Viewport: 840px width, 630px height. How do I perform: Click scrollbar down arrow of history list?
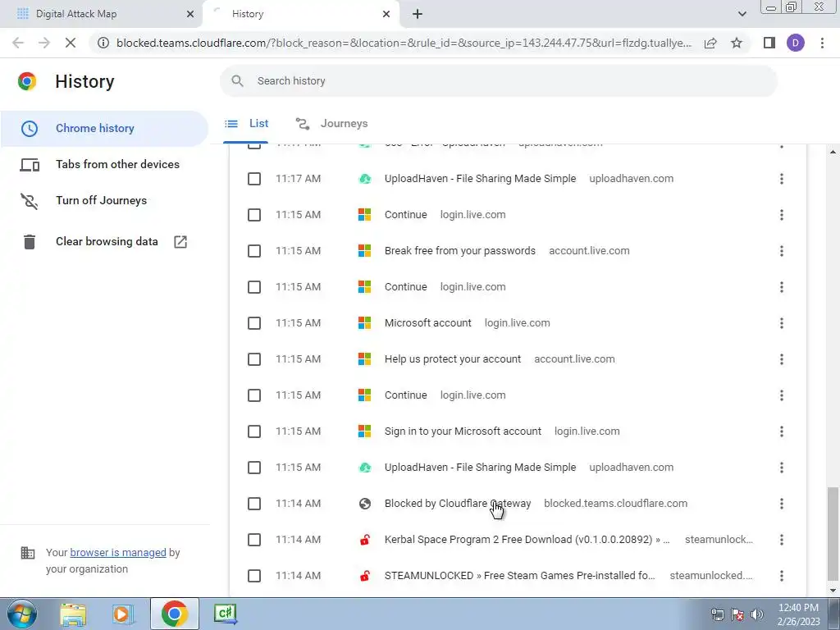tap(833, 591)
